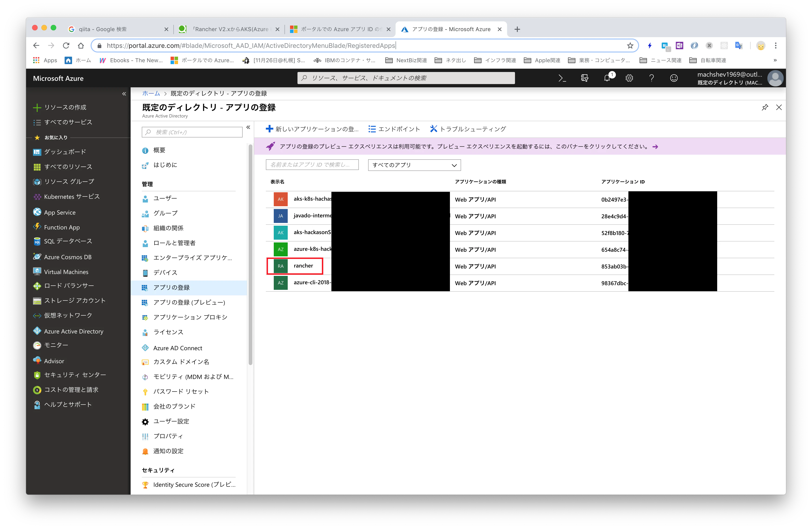Open new browser tab plus button
812x529 pixels.
(x=517, y=29)
